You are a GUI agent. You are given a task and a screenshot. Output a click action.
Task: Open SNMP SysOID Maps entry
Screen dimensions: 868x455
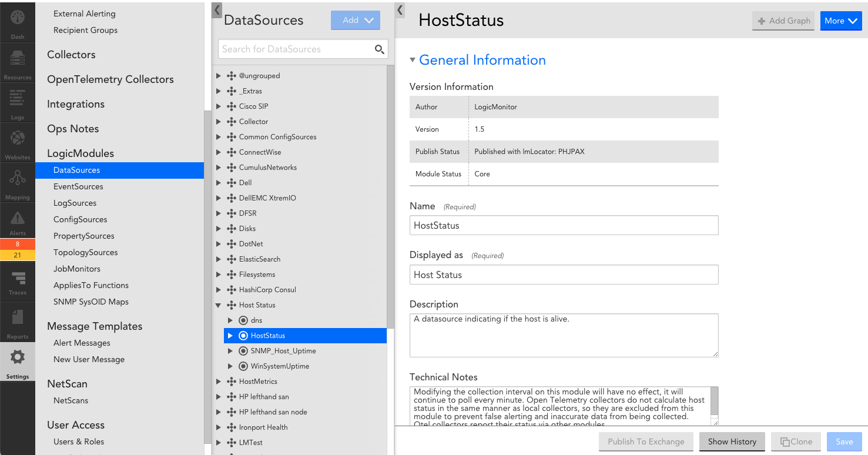point(91,302)
